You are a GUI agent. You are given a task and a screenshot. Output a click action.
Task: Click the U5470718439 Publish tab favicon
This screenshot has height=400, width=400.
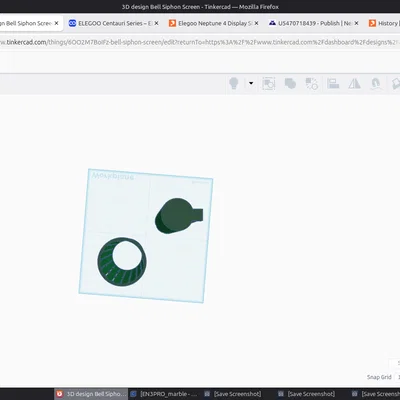point(272,23)
